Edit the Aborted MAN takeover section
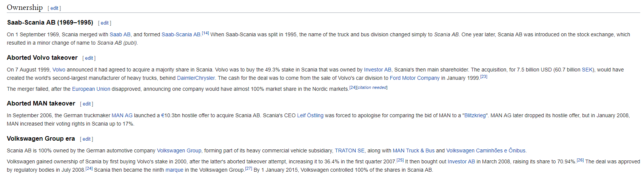644x180 pixels. [x=87, y=104]
